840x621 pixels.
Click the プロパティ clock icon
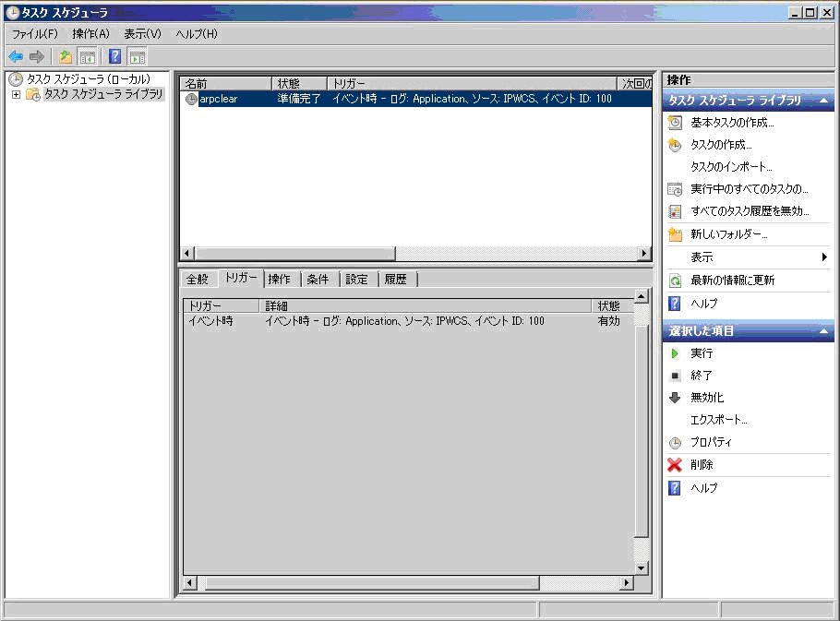[x=675, y=443]
